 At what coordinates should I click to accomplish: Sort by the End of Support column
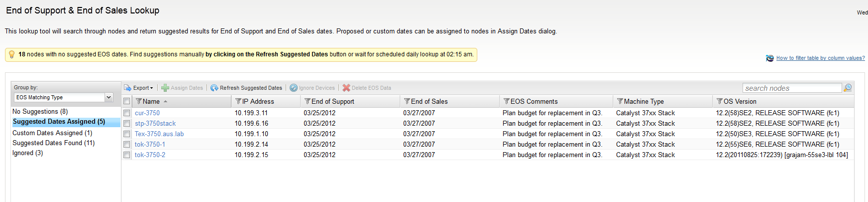(x=332, y=101)
